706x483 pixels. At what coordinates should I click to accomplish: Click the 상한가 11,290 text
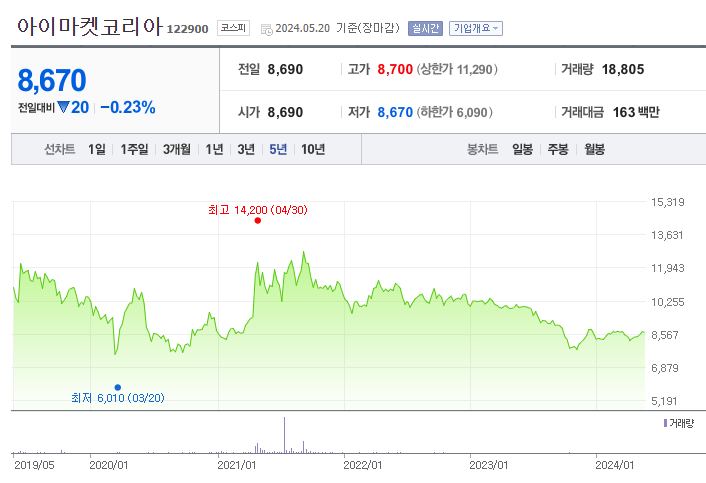coord(457,69)
